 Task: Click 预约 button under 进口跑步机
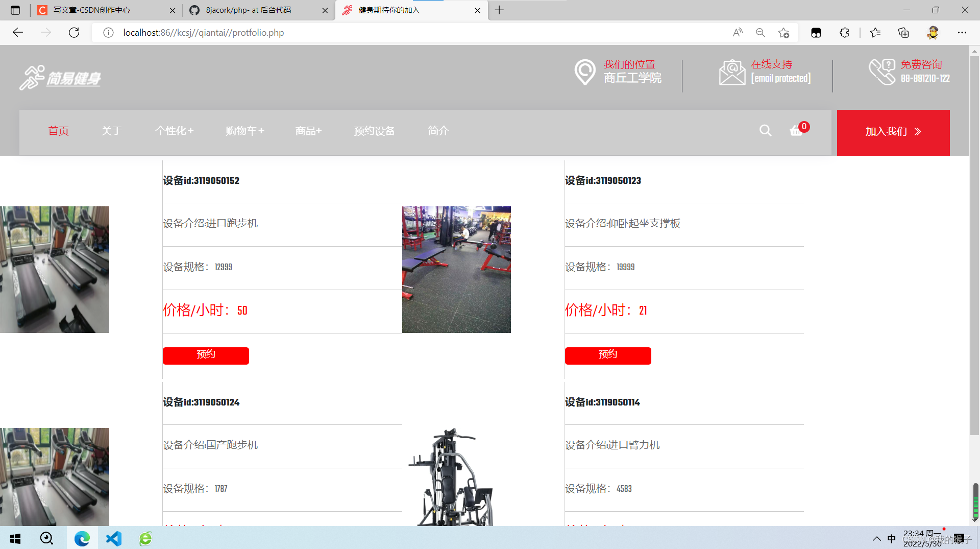(206, 355)
